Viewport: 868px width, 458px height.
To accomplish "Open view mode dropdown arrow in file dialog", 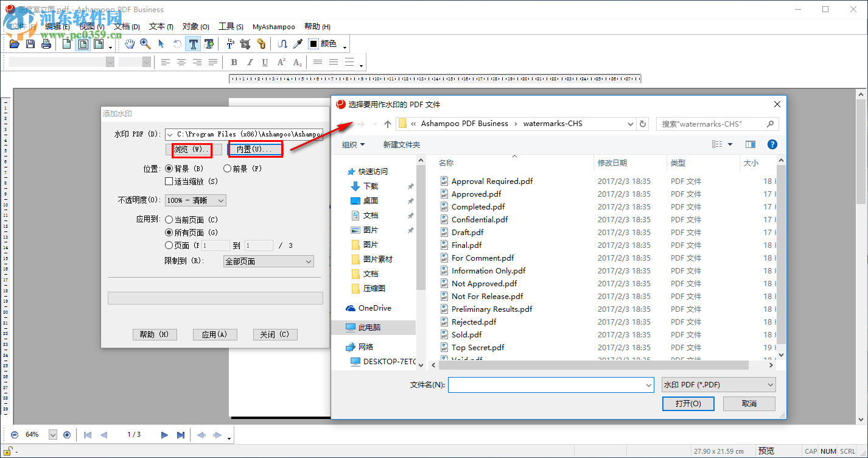I will click(730, 144).
